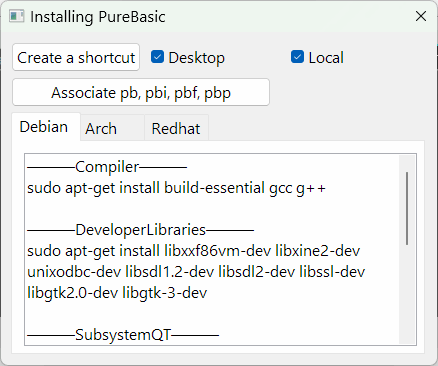Click the Installing PureBasic window icon
The width and height of the screenshot is (438, 366).
pyautogui.click(x=17, y=16)
